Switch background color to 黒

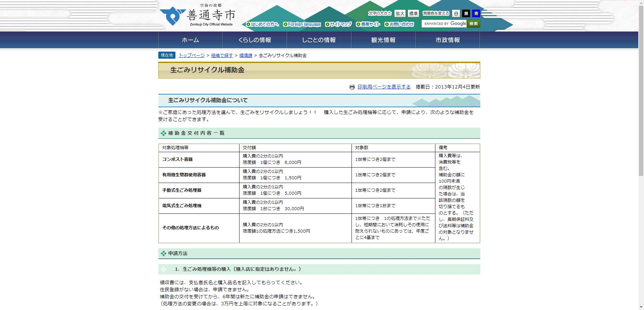tap(466, 13)
